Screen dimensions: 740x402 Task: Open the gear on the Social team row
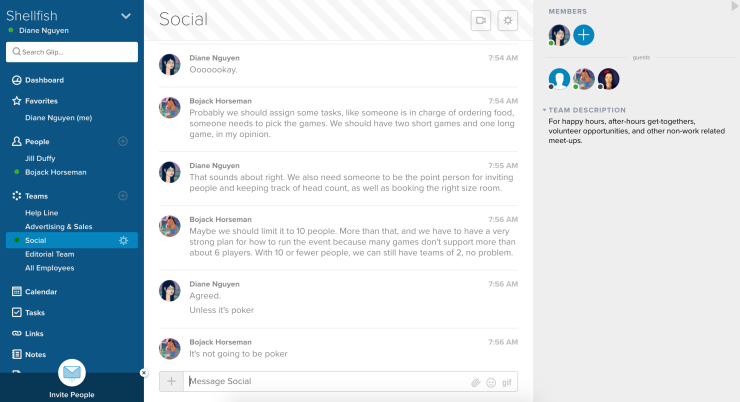[124, 241]
